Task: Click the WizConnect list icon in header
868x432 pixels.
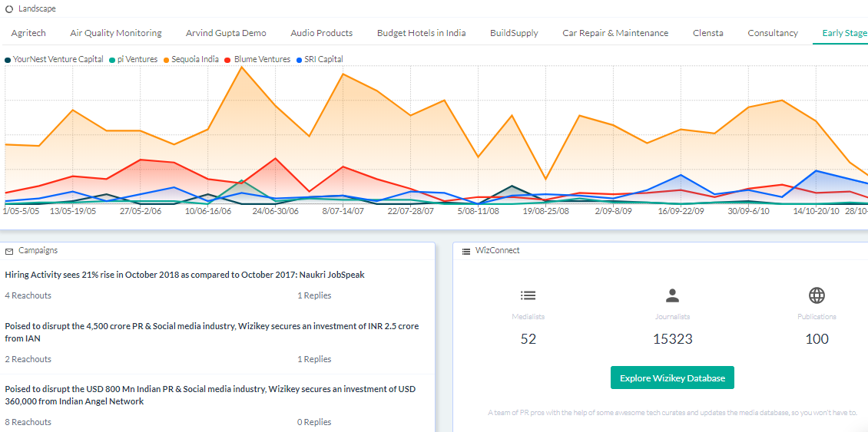Action: click(x=466, y=251)
